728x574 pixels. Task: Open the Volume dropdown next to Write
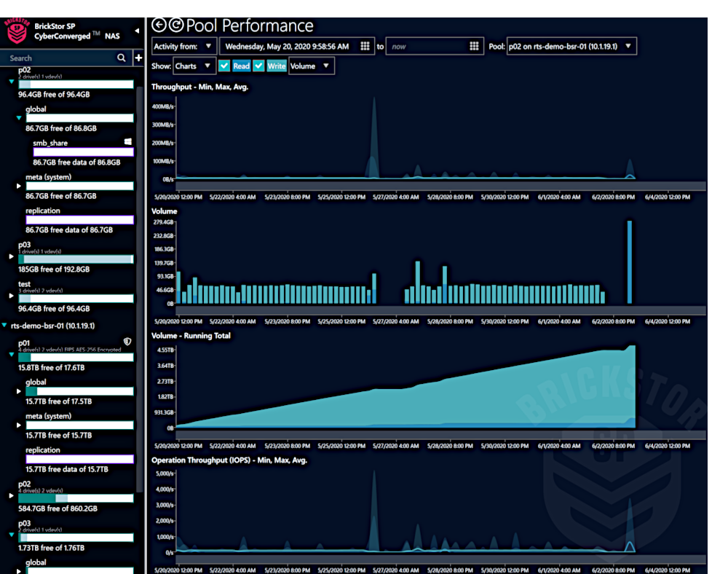311,66
